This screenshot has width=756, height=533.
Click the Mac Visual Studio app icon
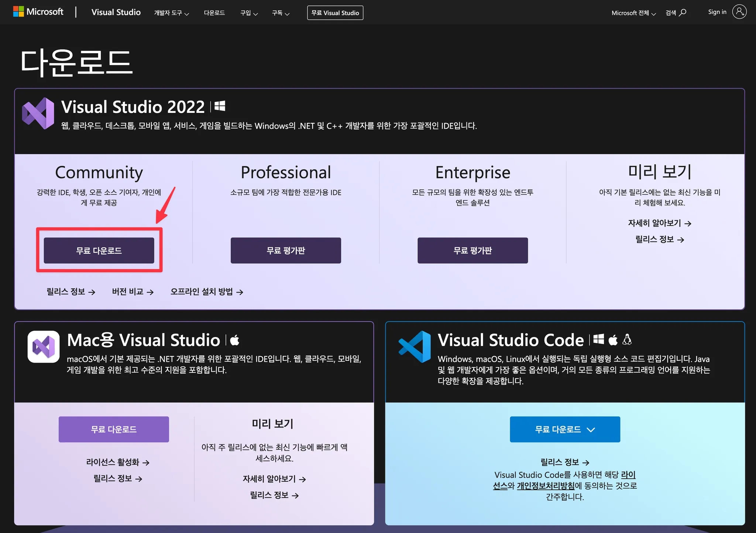[44, 347]
